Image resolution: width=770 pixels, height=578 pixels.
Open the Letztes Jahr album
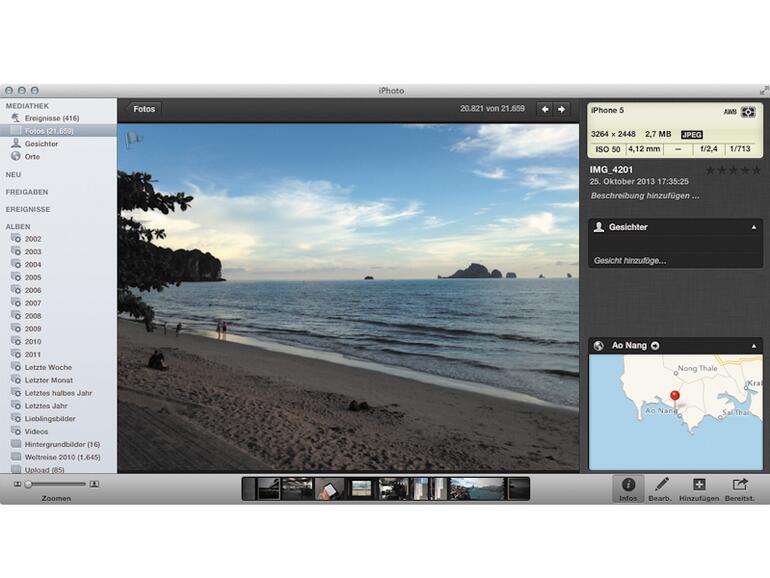point(46,406)
